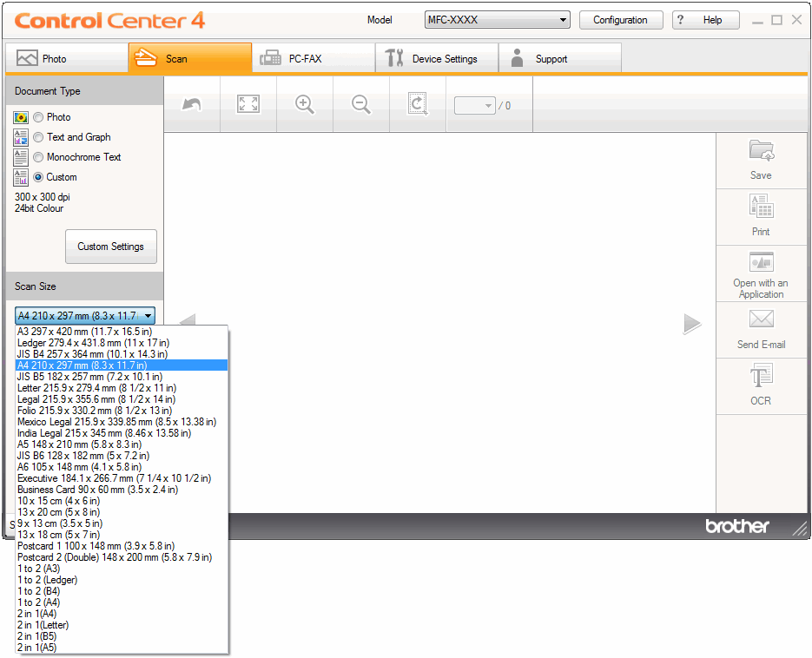This screenshot has height=658, width=812.
Task: Choose Legal 215.9 x 355.6 mm option
Action: point(122,399)
